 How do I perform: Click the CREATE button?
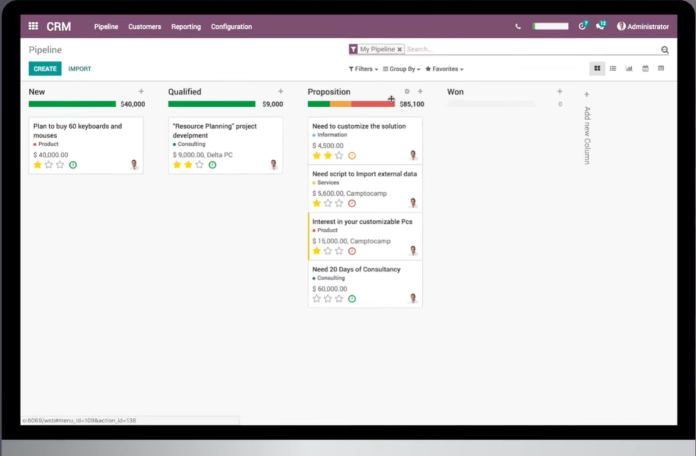pos(44,69)
